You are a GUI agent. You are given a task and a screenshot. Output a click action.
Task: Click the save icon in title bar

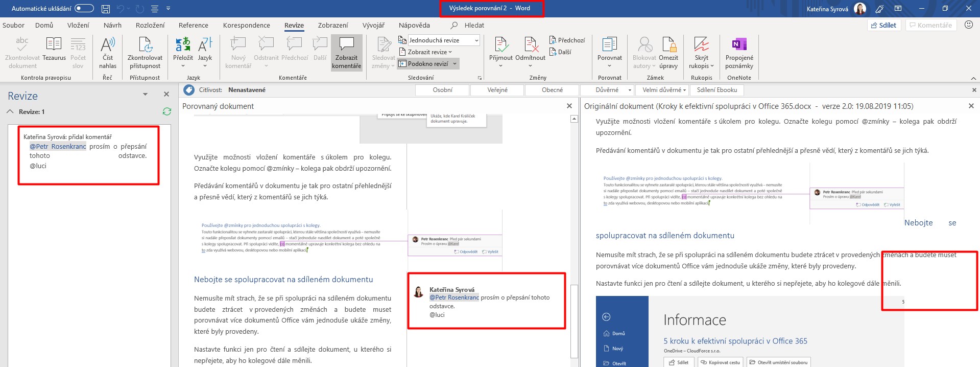click(105, 9)
